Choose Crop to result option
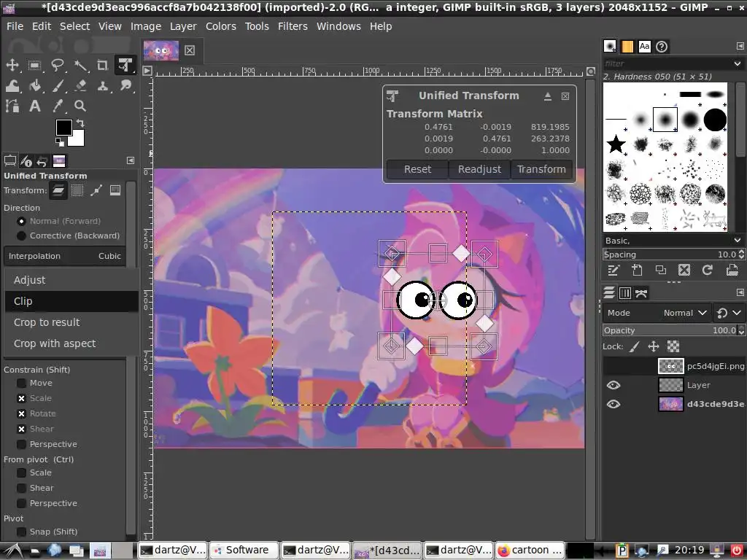Screen dimensions: 747x560 point(71,322)
